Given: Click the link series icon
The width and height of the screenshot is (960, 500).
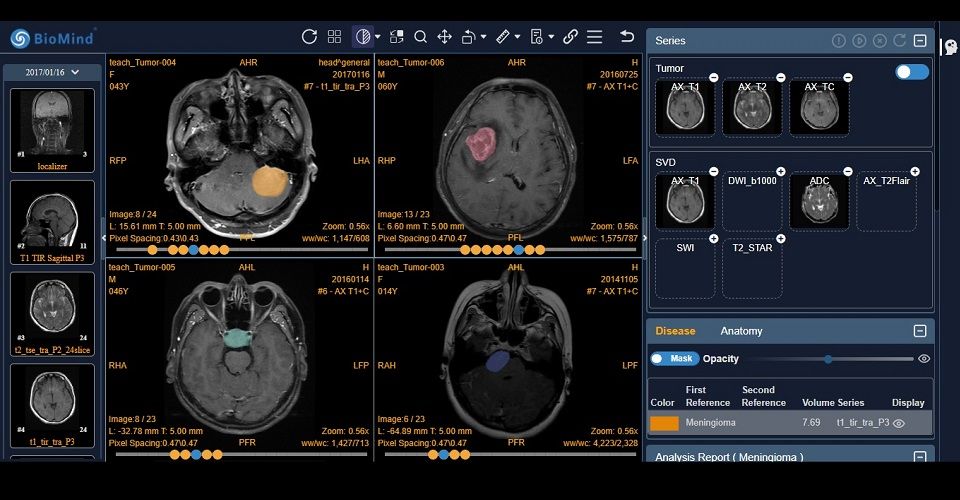Looking at the screenshot, I should [570, 37].
